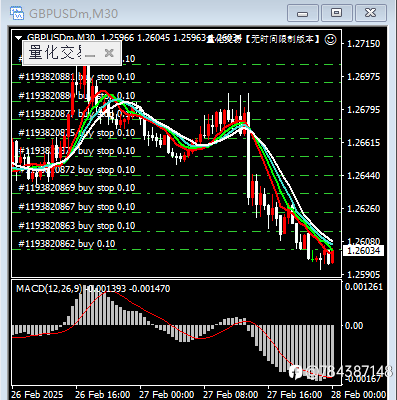Click the 27 Feb 08:00 time axis label
Screen dimensions: 397x400
point(231,395)
